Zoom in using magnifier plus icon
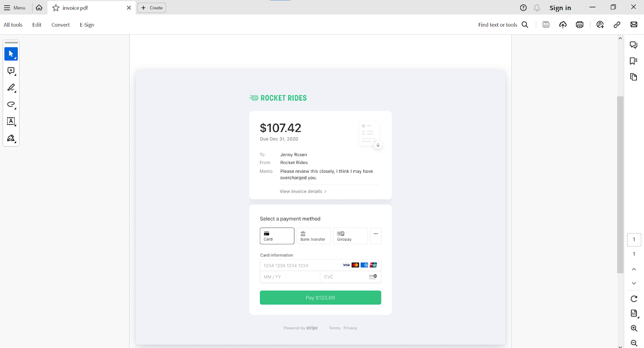Screen dimensions: 644x348 click(634, 328)
